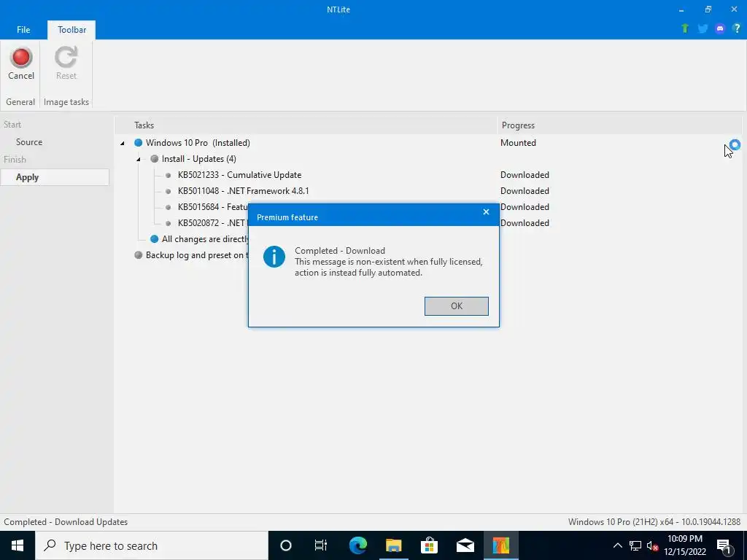Open File Explorer from taskbar
The height and width of the screenshot is (560, 747).
(x=393, y=545)
